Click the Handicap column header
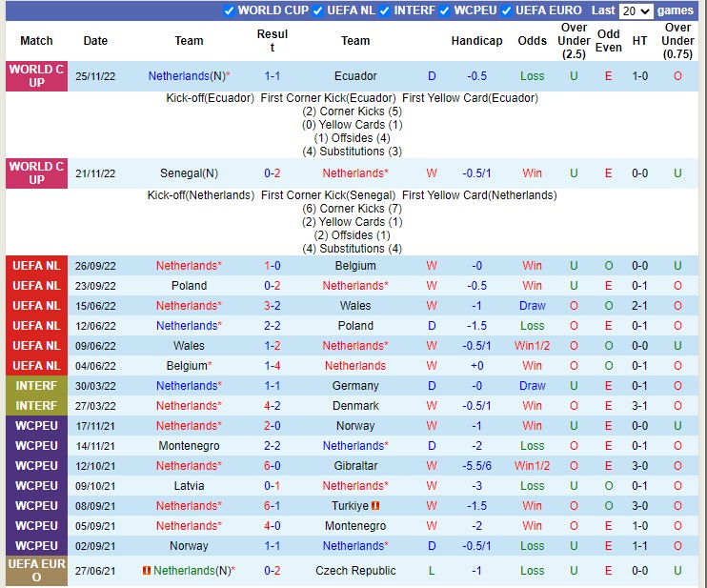The height and width of the screenshot is (588, 707). pyautogui.click(x=476, y=41)
